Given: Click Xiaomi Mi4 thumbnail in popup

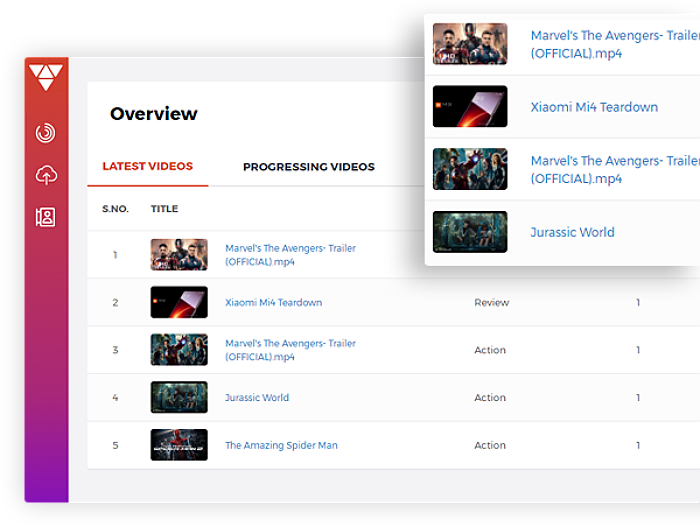Looking at the screenshot, I should coord(470,106).
